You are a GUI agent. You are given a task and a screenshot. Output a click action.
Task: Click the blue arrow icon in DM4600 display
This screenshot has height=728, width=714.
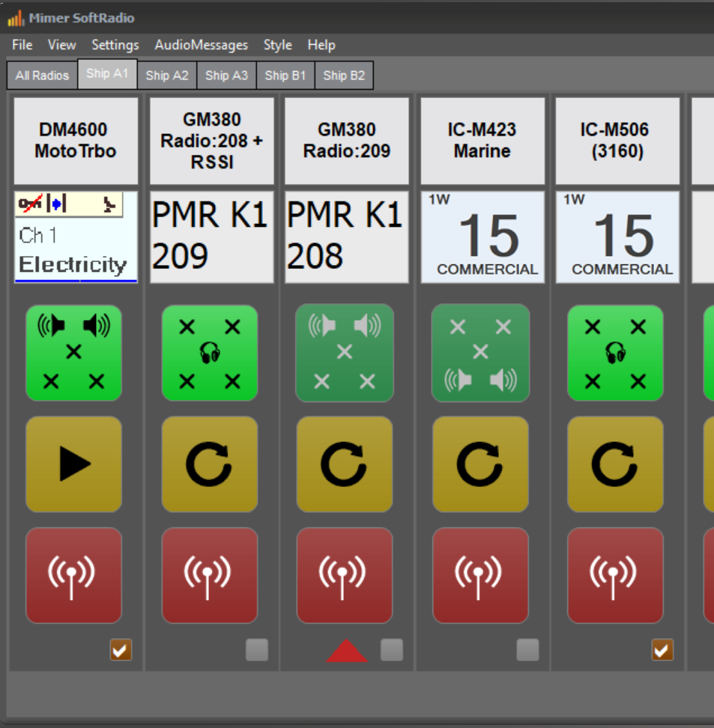point(57,204)
